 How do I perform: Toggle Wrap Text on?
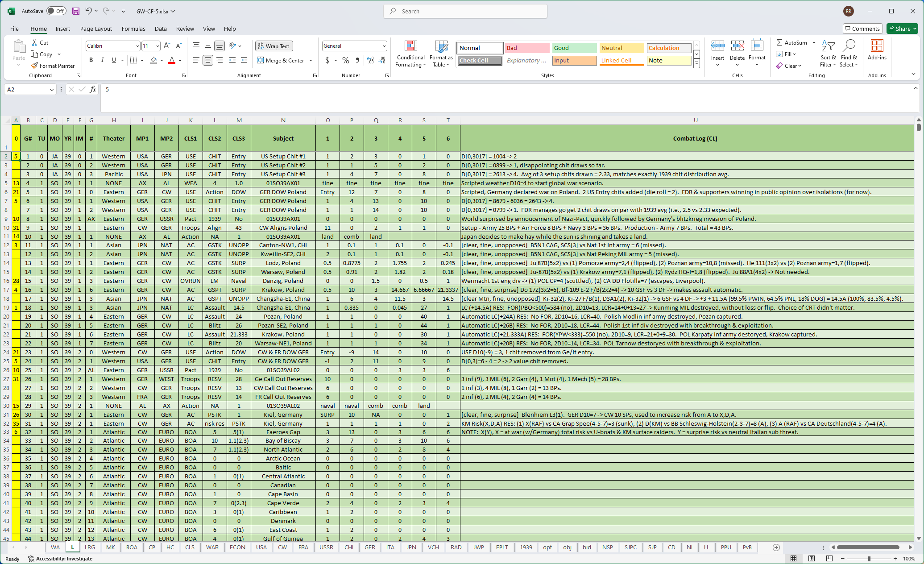coord(273,46)
